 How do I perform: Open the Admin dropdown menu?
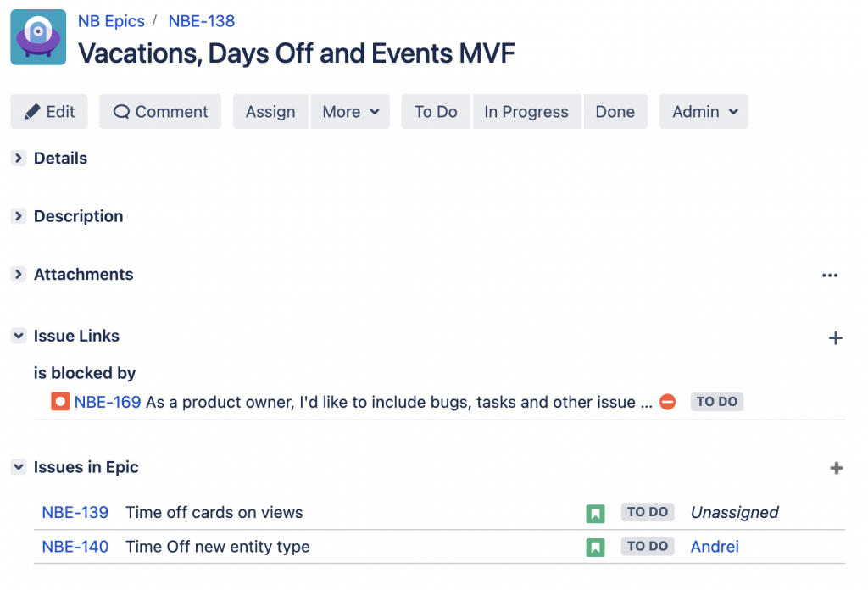(x=703, y=111)
